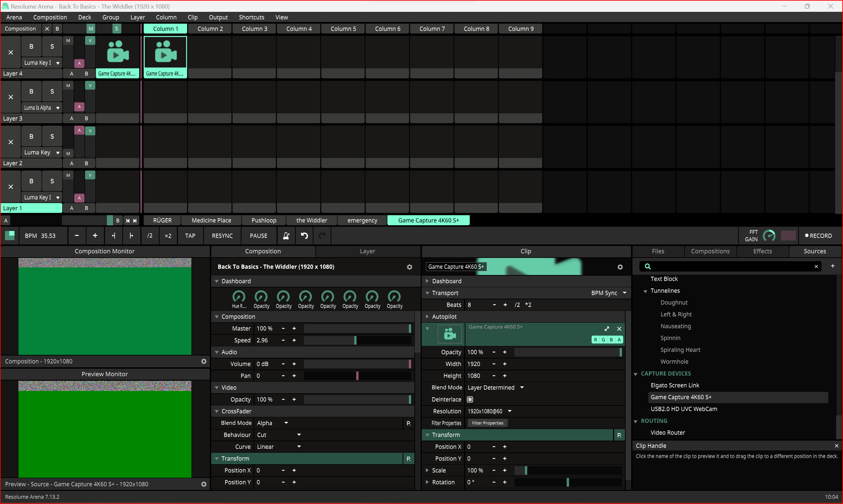Enable the Deinterlace checkbox
Image resolution: width=843 pixels, height=504 pixels.
(470, 400)
